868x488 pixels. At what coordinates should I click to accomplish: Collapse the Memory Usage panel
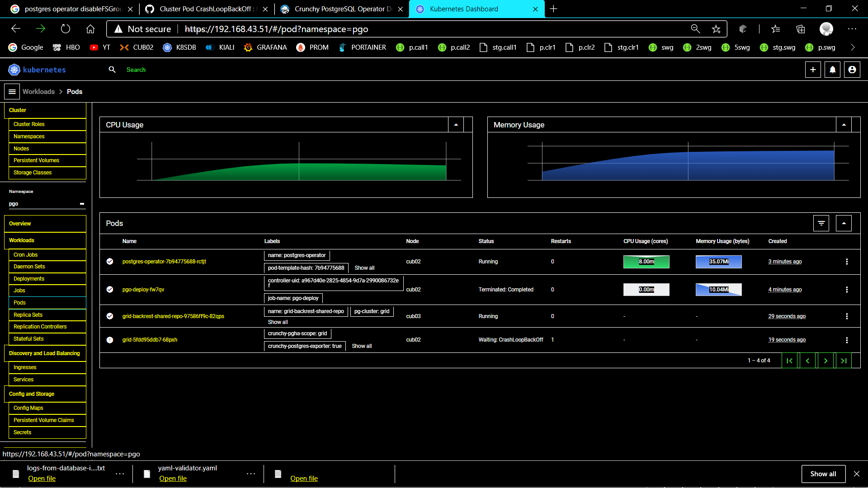(844, 124)
